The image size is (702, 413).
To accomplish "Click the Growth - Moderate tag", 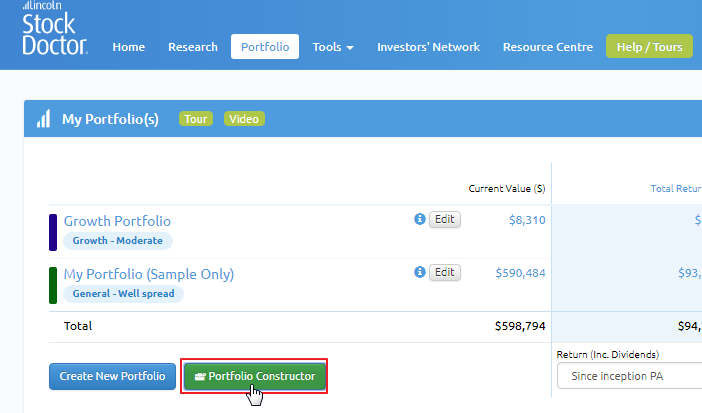I will click(118, 241).
